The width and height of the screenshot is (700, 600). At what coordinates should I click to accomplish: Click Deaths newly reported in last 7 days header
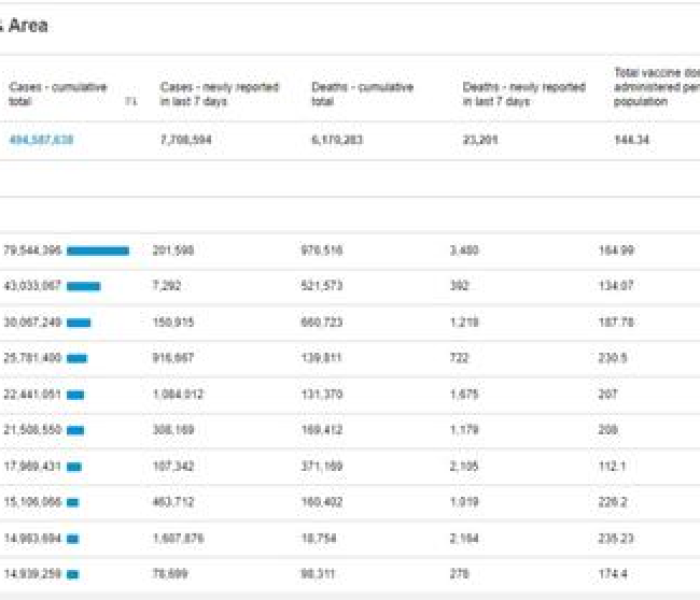pyautogui.click(x=524, y=94)
